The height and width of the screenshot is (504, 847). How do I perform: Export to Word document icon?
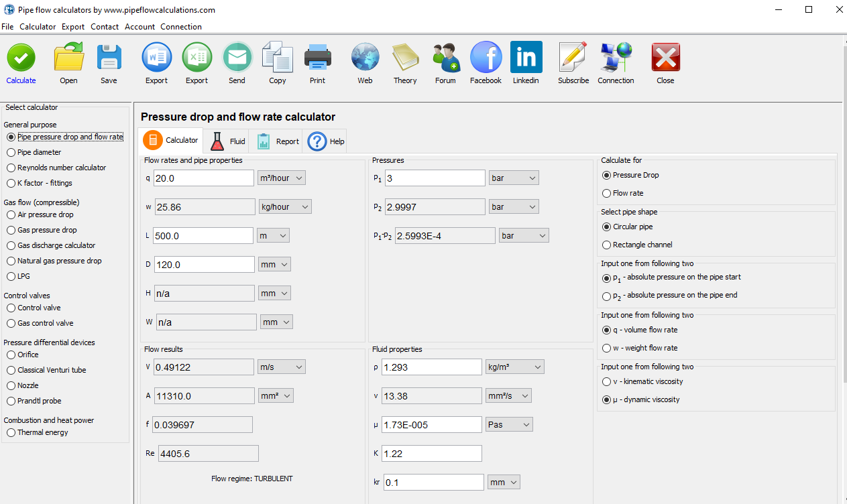click(x=156, y=58)
